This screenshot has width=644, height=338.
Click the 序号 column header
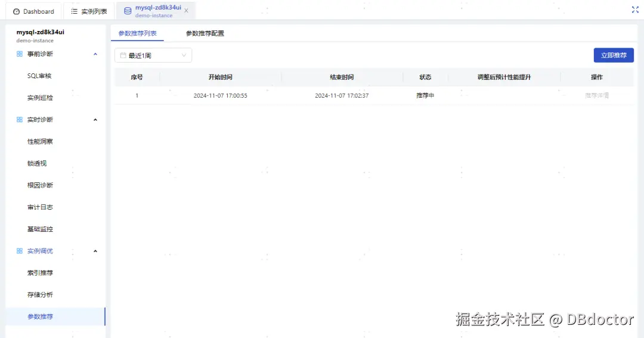137,77
